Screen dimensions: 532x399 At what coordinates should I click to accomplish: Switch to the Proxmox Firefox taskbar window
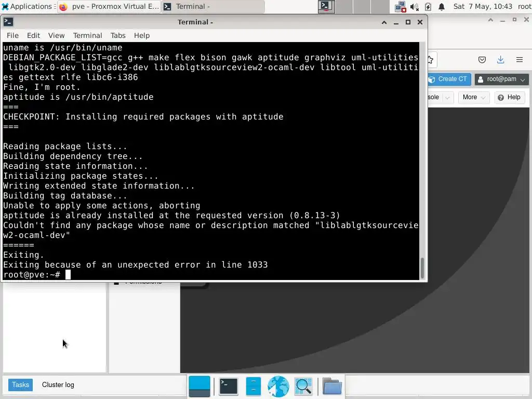(109, 6)
